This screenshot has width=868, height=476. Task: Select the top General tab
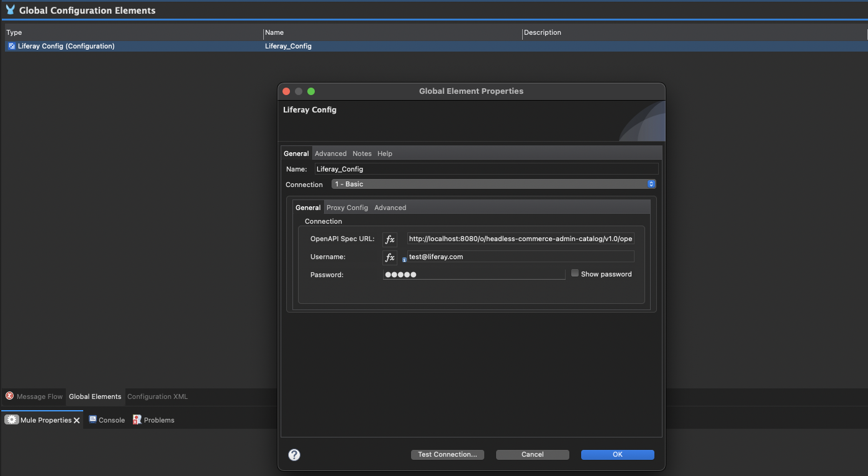pyautogui.click(x=296, y=153)
